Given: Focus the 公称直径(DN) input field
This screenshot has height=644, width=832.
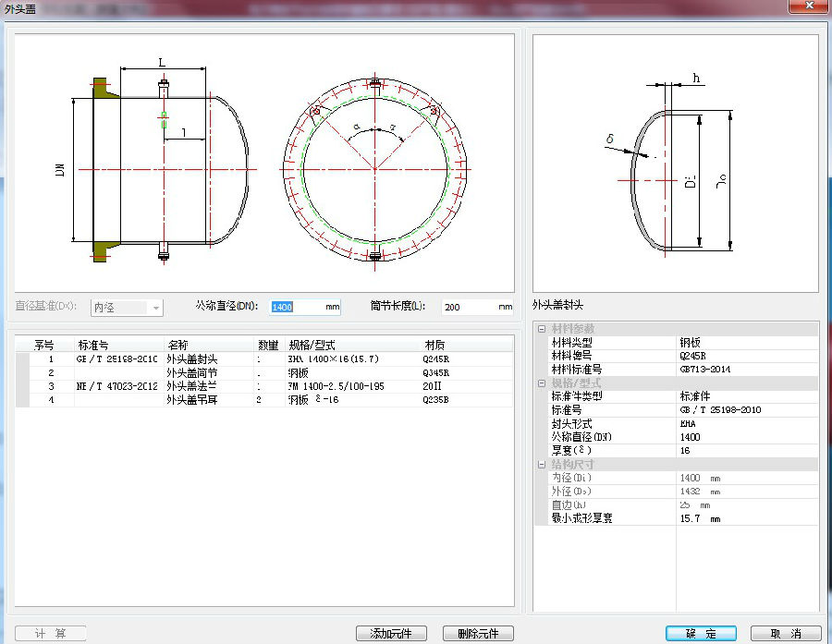Looking at the screenshot, I should 304,307.
